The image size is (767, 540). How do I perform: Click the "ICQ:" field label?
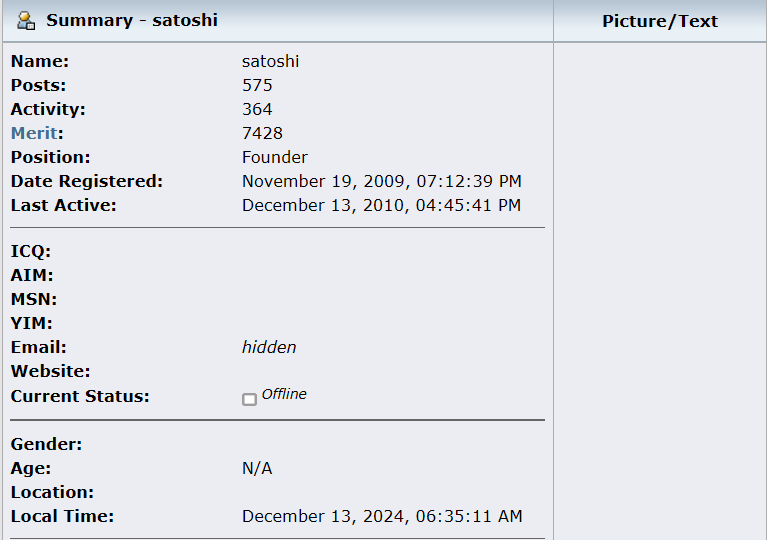[x=31, y=251]
